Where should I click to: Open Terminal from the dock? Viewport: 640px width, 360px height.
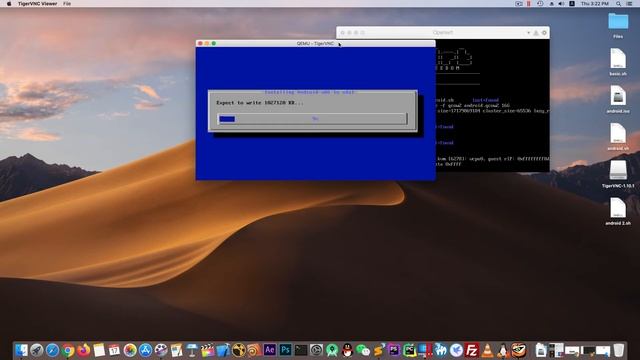pos(301,350)
